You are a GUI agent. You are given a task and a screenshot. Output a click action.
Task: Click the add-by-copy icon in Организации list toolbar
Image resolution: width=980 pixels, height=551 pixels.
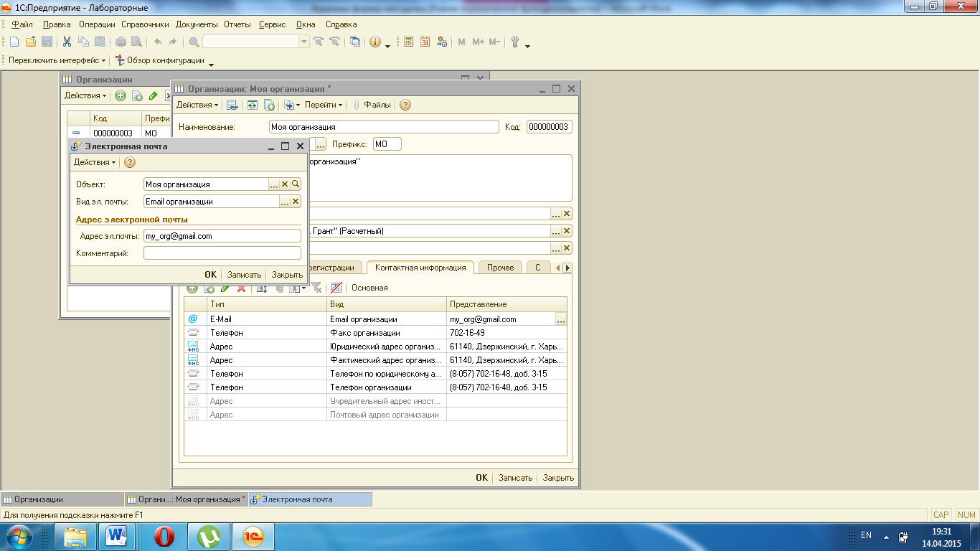(137, 95)
